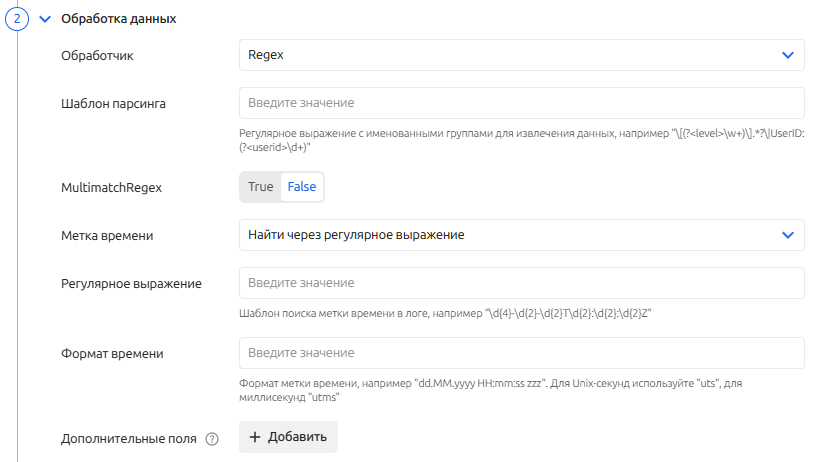Click the "Обработка данных" section title
Image resolution: width=819 pixels, height=462 pixels.
click(118, 19)
